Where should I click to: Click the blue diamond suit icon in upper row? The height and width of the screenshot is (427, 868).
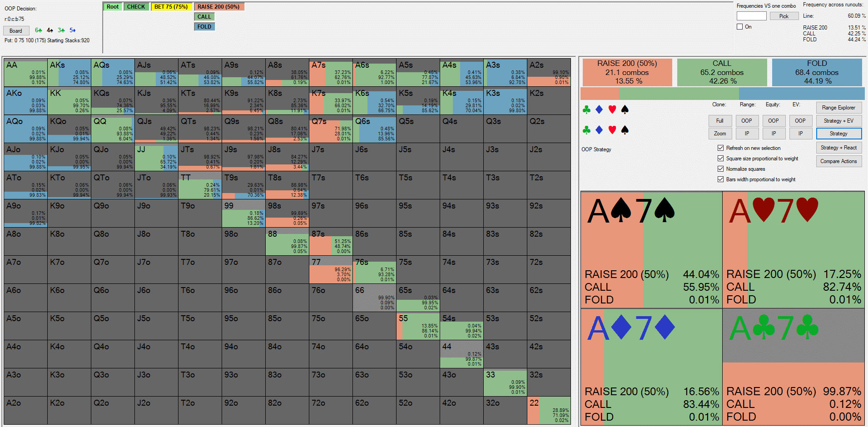click(599, 109)
